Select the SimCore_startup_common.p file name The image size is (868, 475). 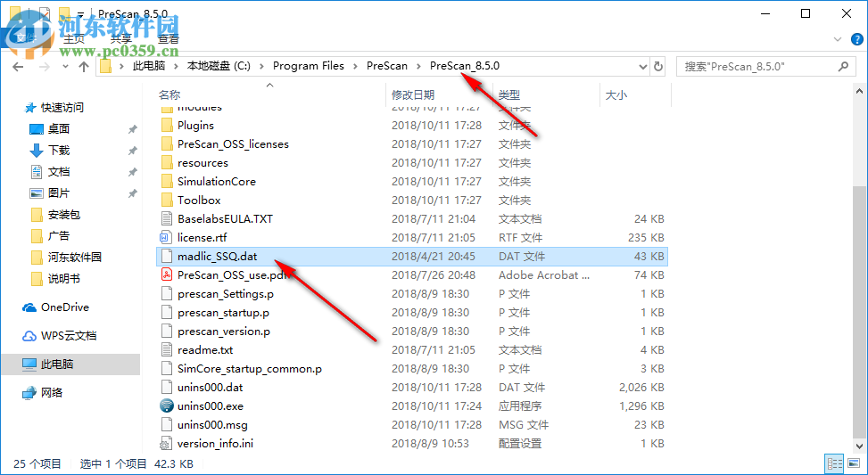(250, 369)
